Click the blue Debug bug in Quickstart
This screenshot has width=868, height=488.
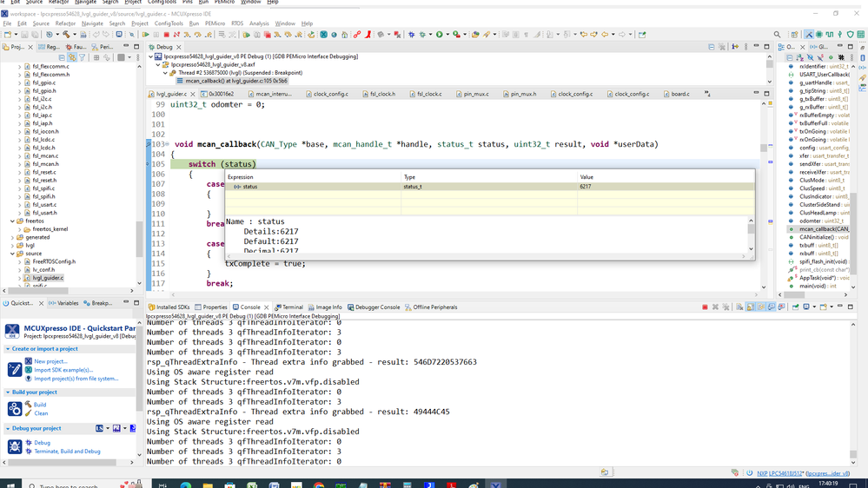click(28, 443)
